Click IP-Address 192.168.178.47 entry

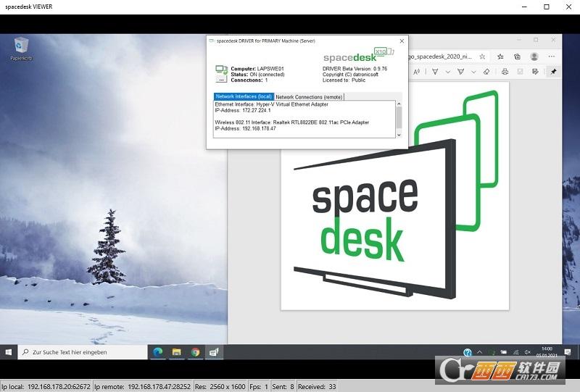[x=245, y=129]
